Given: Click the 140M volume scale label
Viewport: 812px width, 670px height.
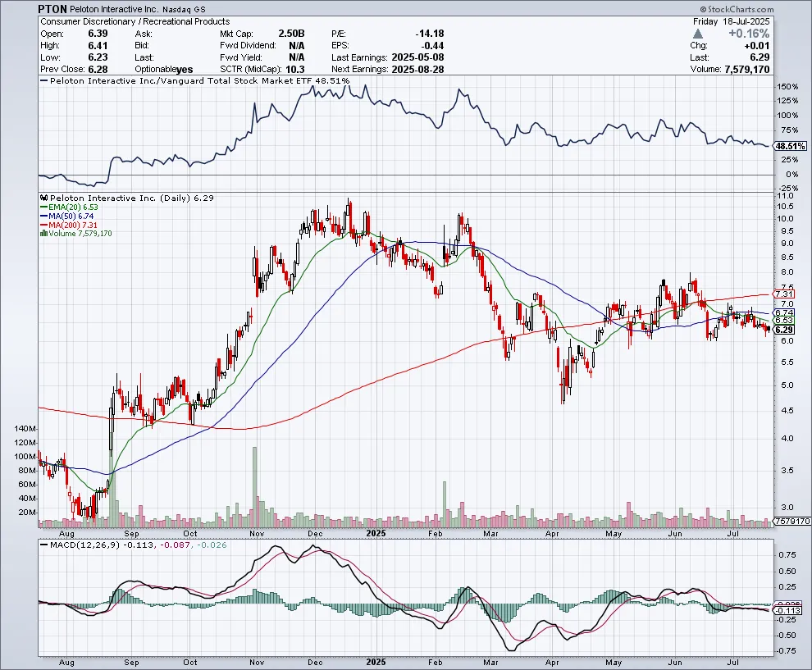Looking at the screenshot, I should point(25,429).
